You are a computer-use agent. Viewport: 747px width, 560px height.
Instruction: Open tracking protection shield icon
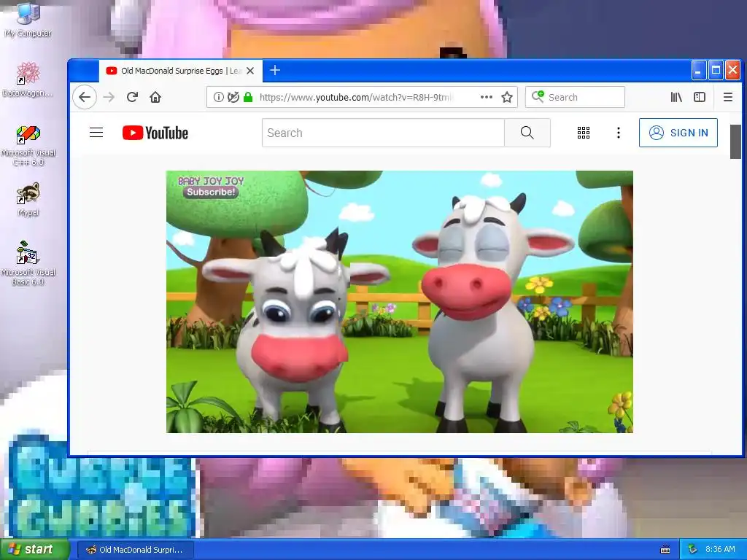[x=233, y=97]
